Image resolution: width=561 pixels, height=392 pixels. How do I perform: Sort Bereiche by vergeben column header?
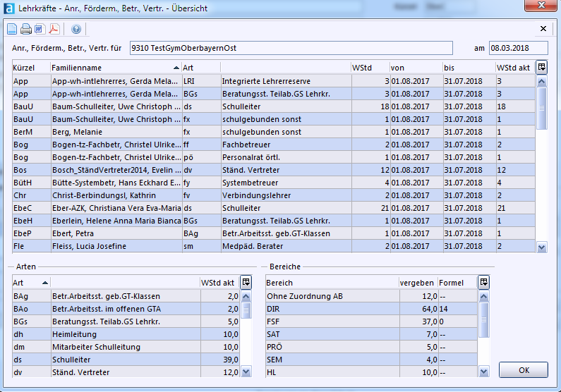(x=416, y=283)
